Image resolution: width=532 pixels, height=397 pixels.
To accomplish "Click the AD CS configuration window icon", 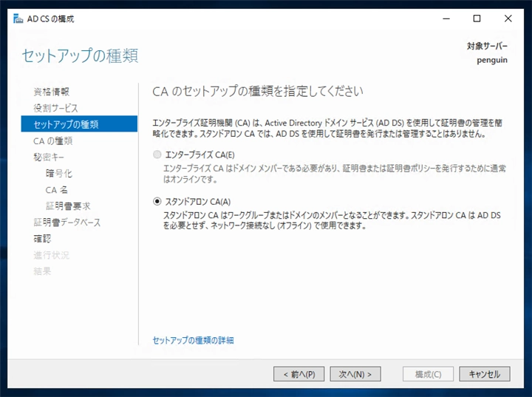I will 18,18.
